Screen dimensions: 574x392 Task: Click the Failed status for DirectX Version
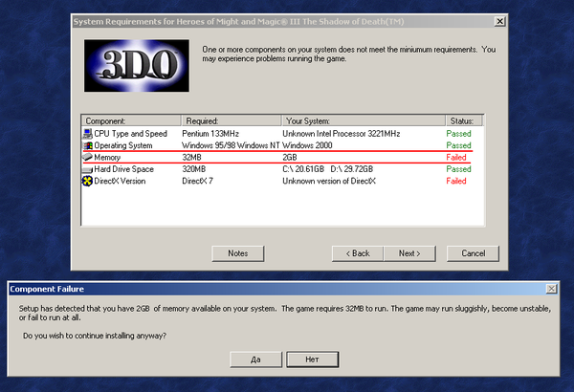tap(456, 181)
